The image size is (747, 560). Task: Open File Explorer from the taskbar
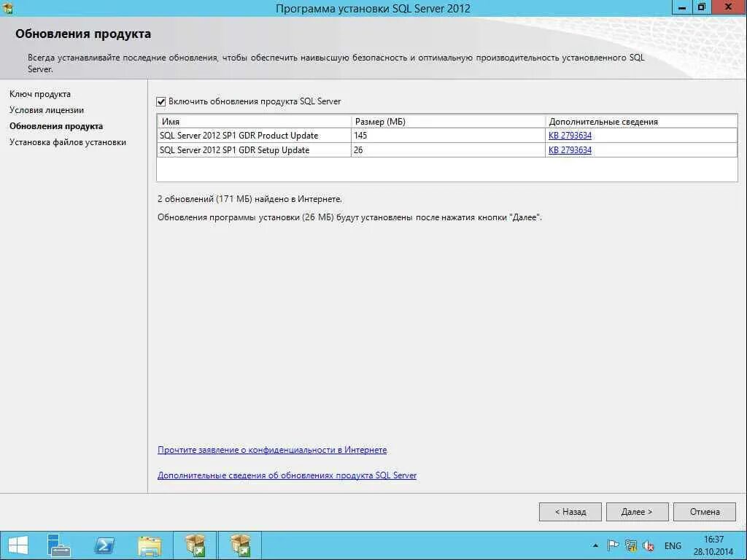150,545
